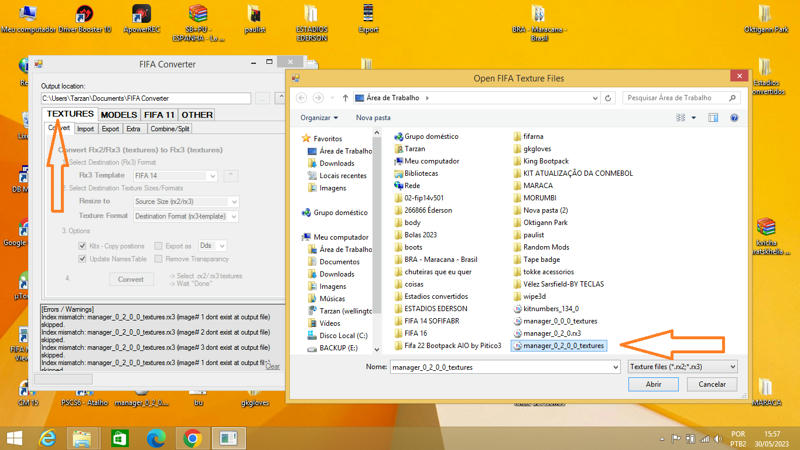Toggle the Export as checkbox
This screenshot has width=800, height=450.
coord(158,246)
